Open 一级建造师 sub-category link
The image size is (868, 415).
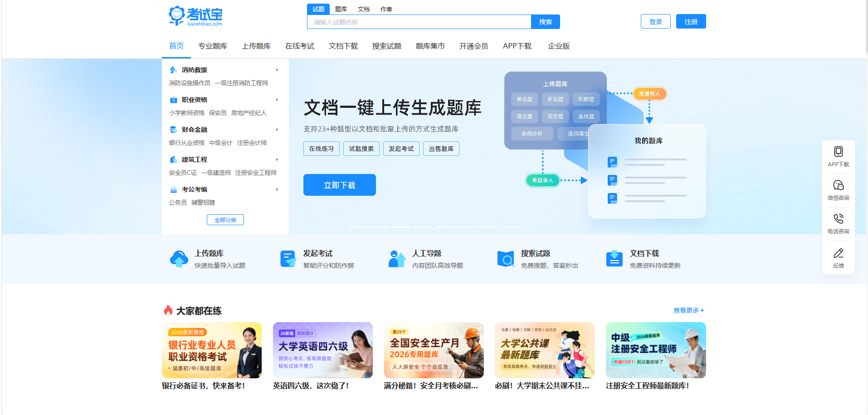(x=216, y=173)
